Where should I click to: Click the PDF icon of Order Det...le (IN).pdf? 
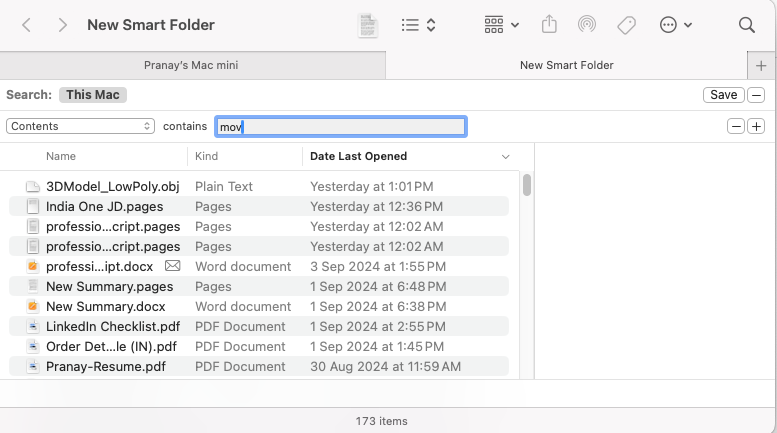[x=33, y=347]
